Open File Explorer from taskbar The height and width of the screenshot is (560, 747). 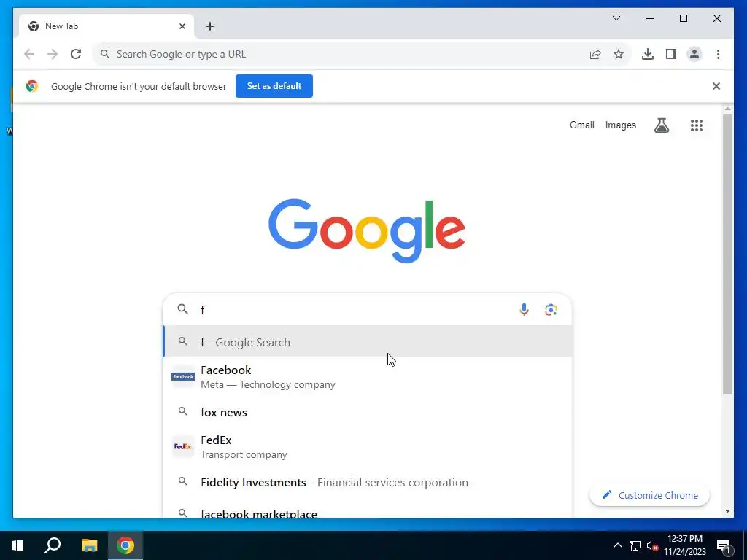89,545
